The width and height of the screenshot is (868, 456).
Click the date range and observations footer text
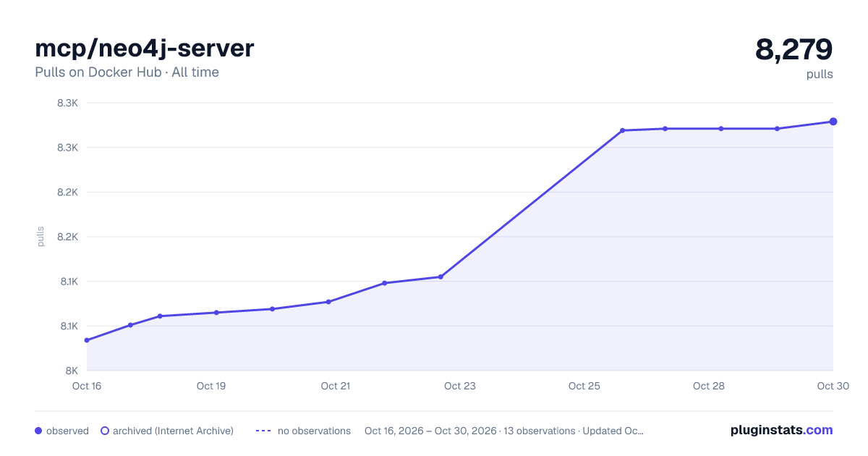[x=504, y=431]
